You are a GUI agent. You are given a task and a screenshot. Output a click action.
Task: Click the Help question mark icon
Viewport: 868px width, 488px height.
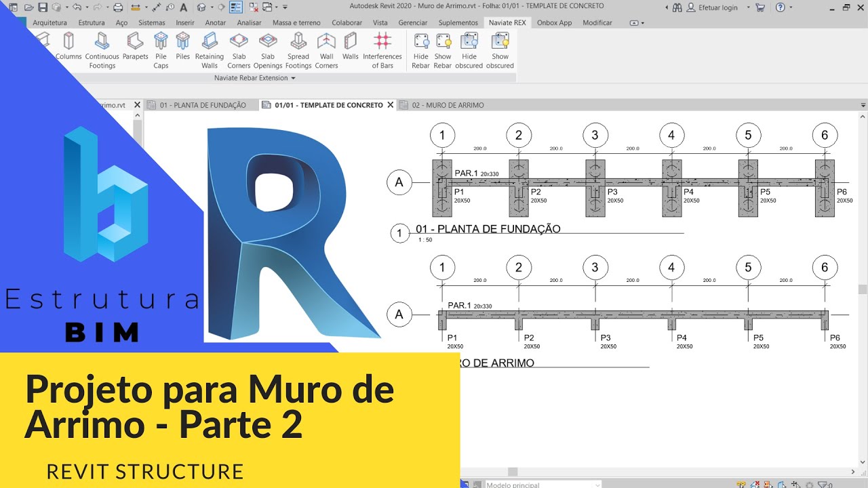pyautogui.click(x=781, y=7)
